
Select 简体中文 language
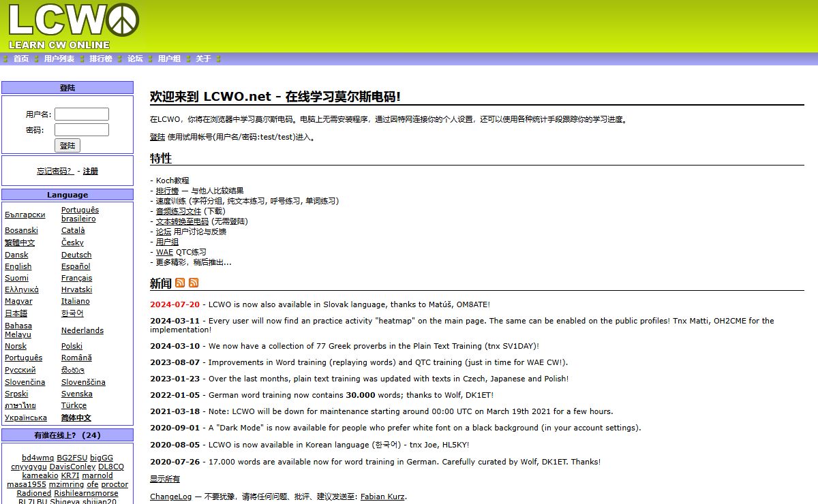coord(76,418)
